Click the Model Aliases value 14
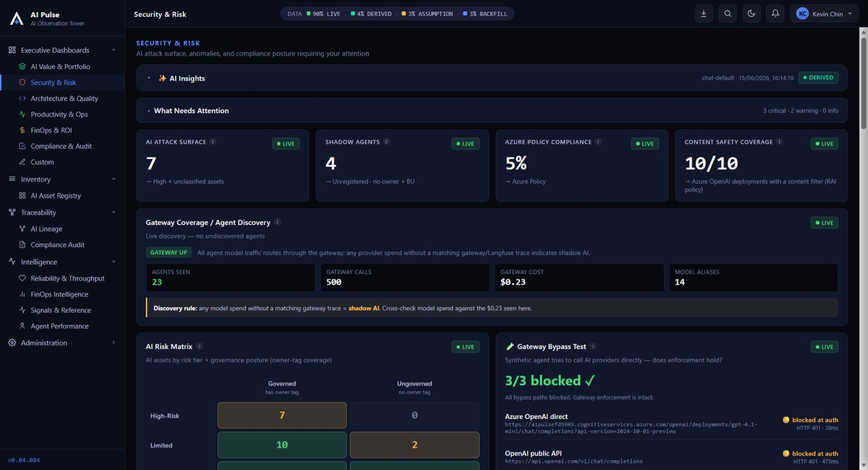Viewport: 868px width, 470px height. (x=679, y=282)
